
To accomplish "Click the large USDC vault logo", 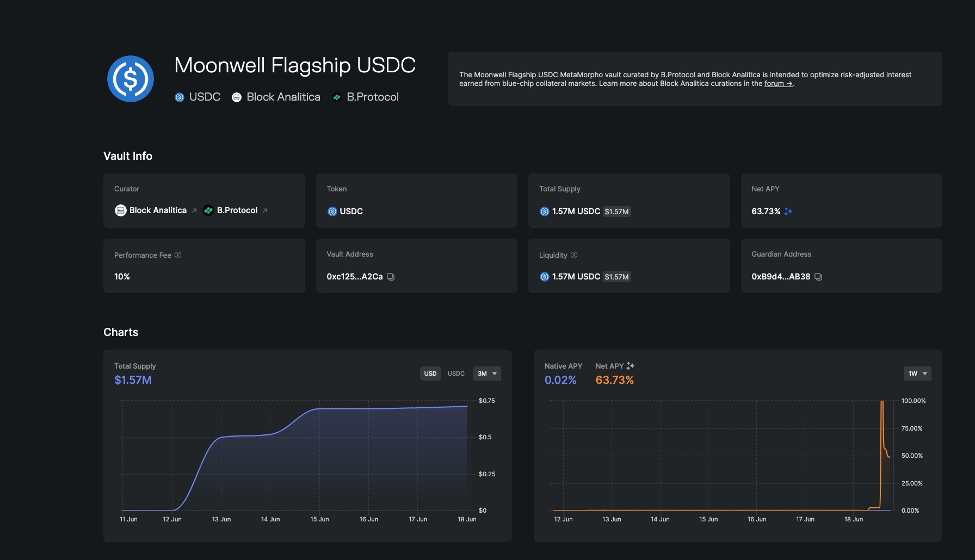I will point(131,79).
